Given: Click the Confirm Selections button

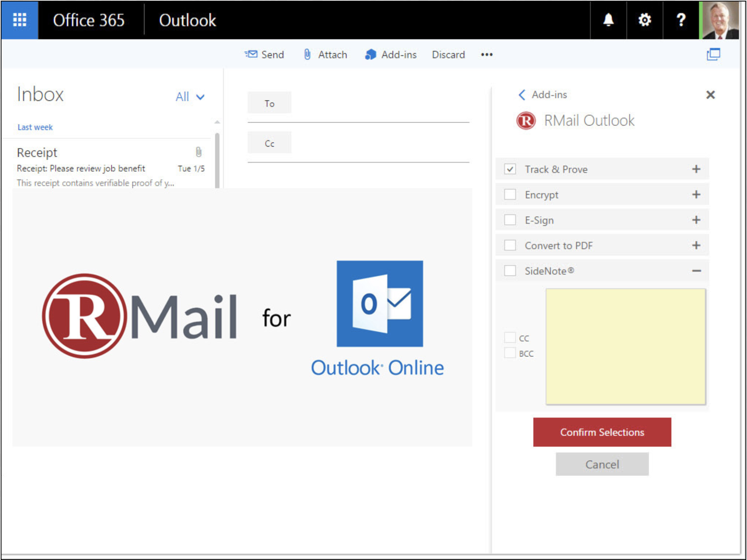Looking at the screenshot, I should [602, 432].
